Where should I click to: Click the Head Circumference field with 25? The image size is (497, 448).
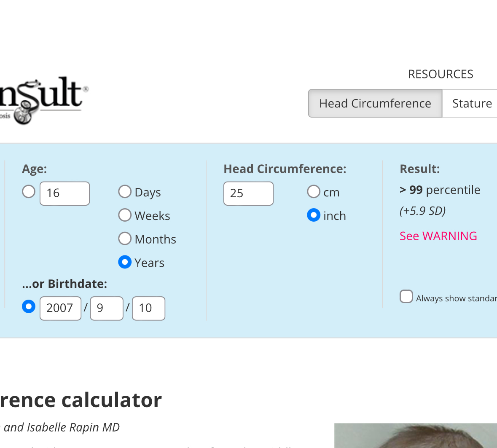(x=249, y=193)
